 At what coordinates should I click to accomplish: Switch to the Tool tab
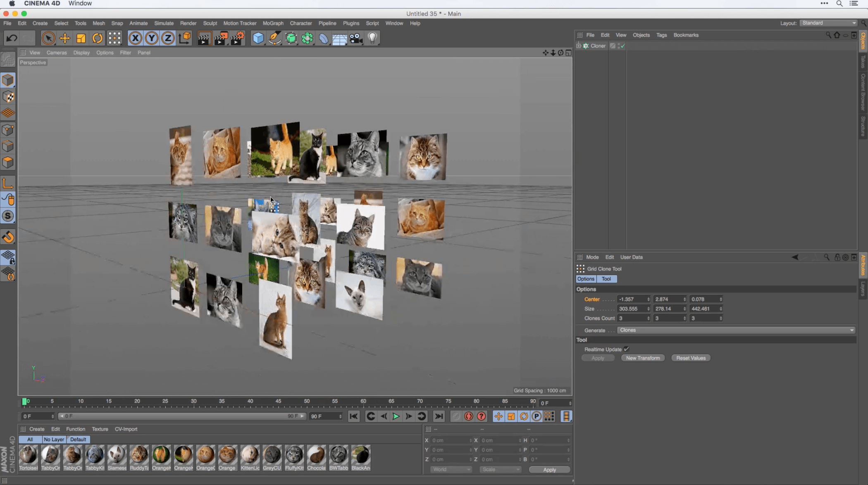[x=606, y=279]
